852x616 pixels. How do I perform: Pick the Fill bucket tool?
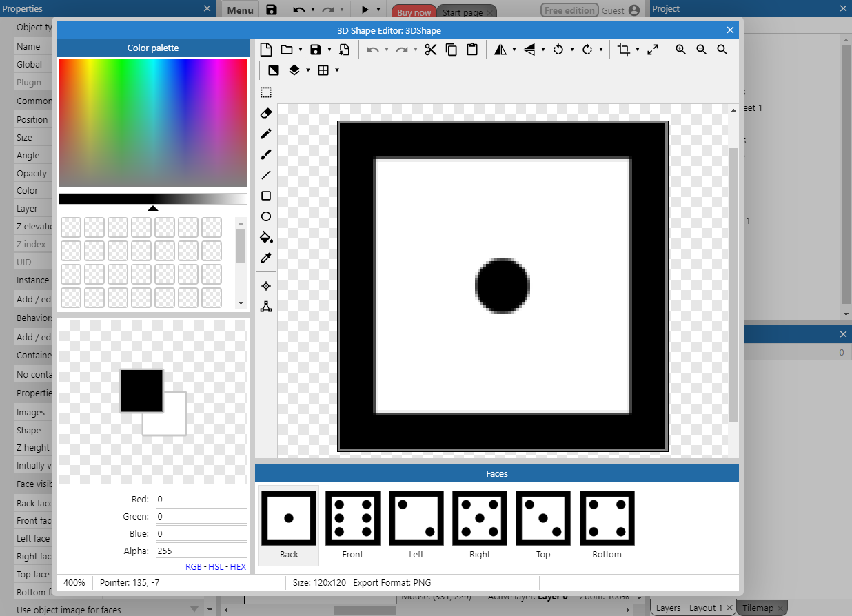point(266,237)
